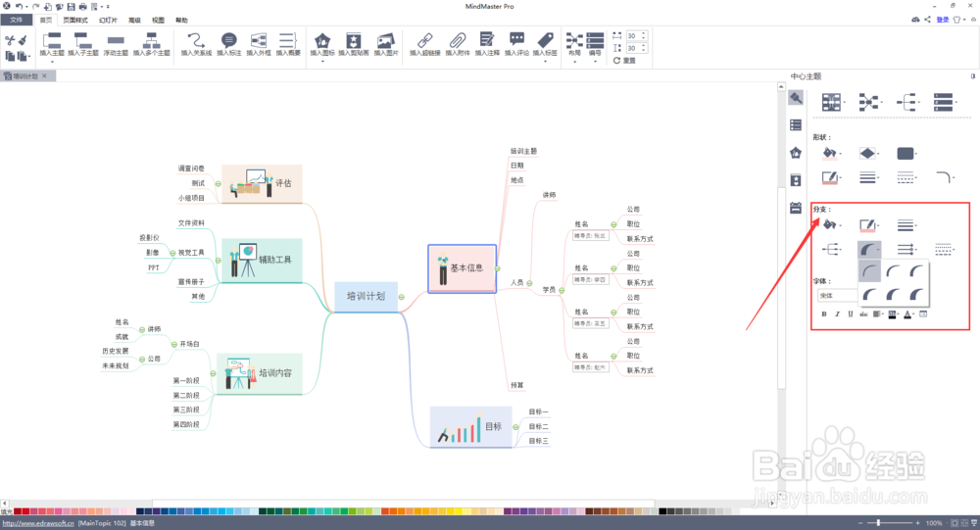Open the icon marks tab in side panel

coord(796,153)
